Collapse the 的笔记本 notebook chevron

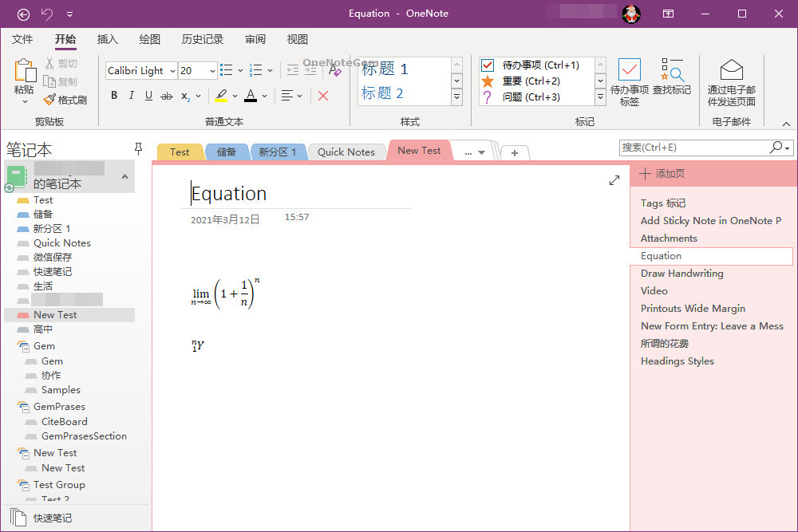point(124,176)
